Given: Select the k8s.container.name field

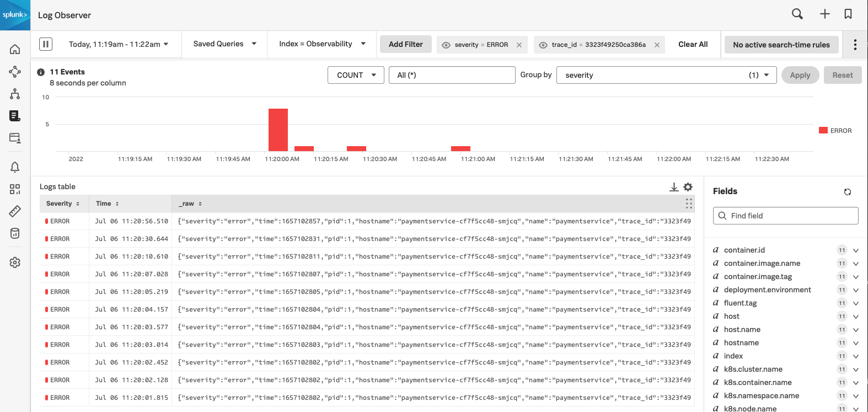Looking at the screenshot, I should [x=758, y=383].
